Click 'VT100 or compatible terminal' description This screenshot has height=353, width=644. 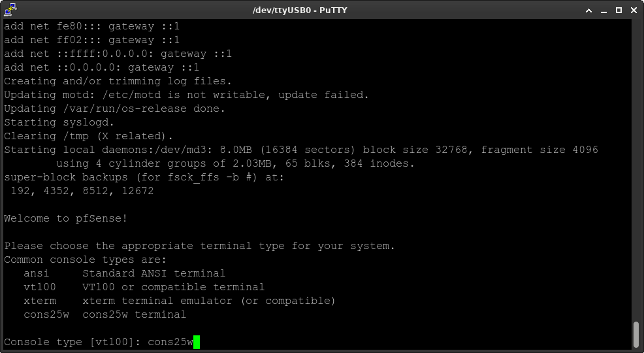point(173,287)
